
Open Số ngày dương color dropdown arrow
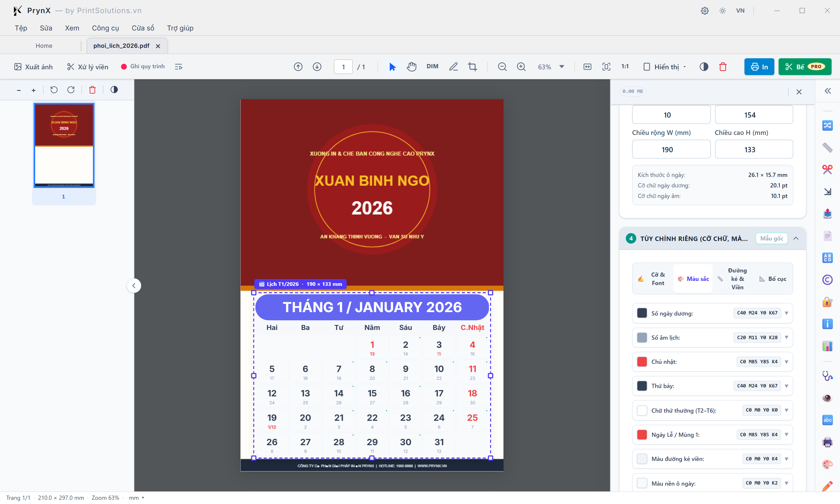(x=786, y=313)
